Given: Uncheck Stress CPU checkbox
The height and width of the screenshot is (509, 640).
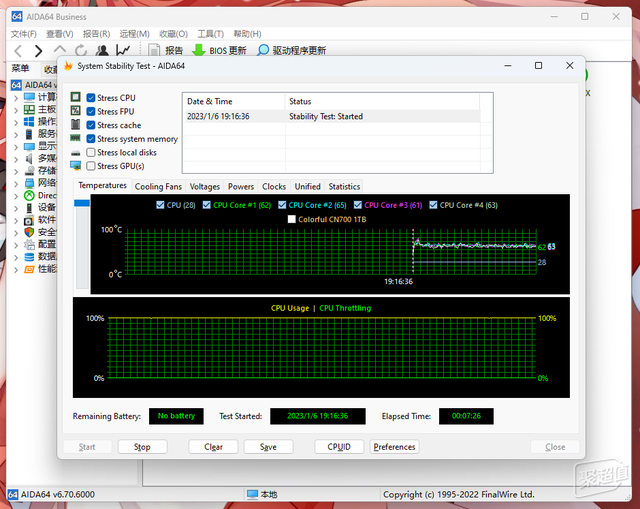Looking at the screenshot, I should (91, 98).
